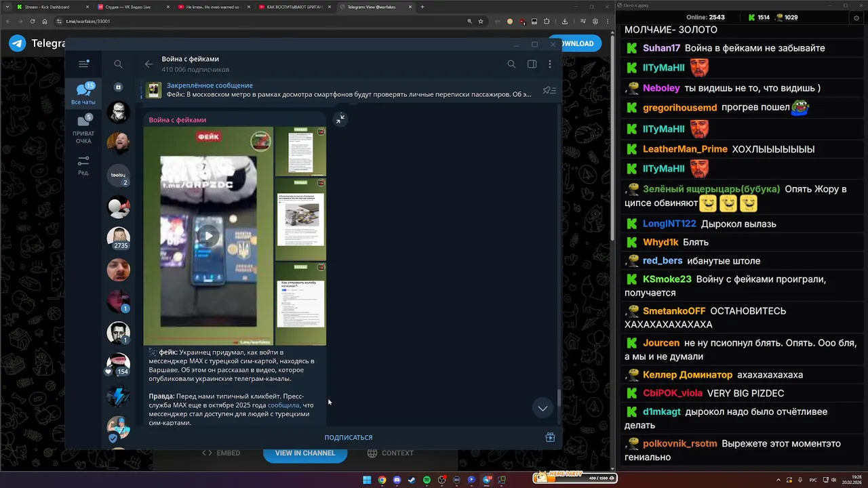Open the channel three-dots options menu

[x=549, y=64]
